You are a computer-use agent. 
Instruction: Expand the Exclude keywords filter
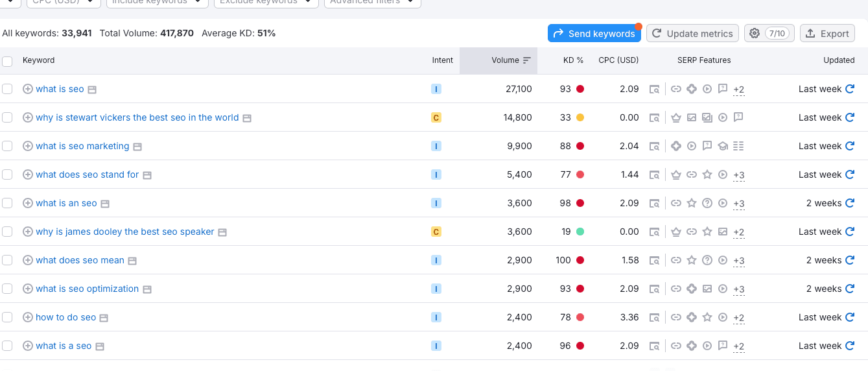[x=266, y=2]
